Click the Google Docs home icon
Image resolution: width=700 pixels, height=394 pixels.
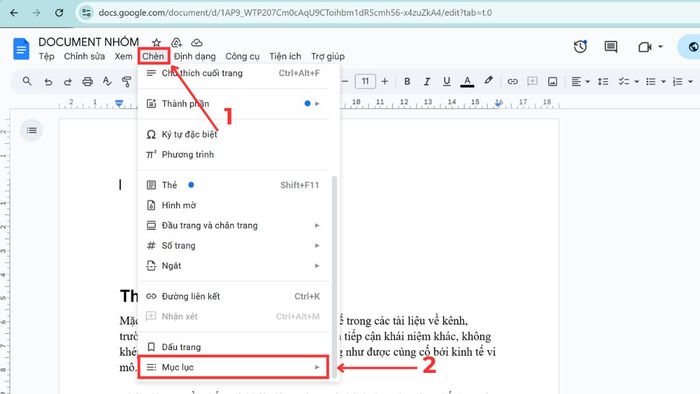pyautogui.click(x=21, y=49)
